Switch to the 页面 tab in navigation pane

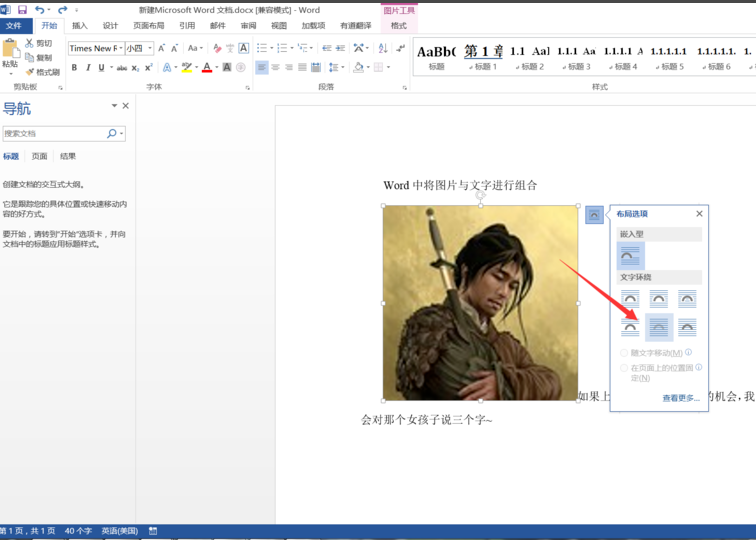[39, 157]
